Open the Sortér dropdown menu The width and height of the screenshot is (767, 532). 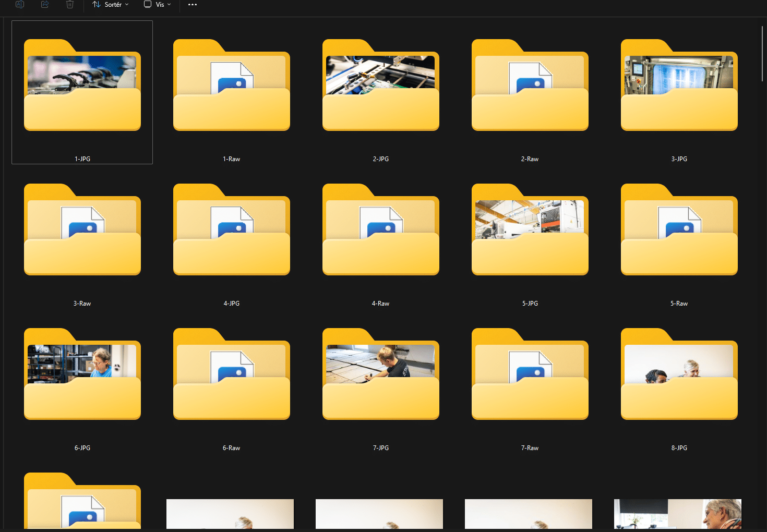coord(111,4)
